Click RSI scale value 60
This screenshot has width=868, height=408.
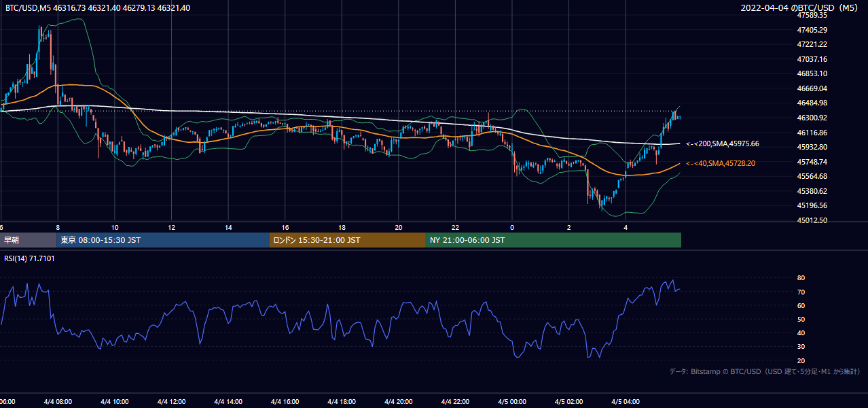[801, 305]
